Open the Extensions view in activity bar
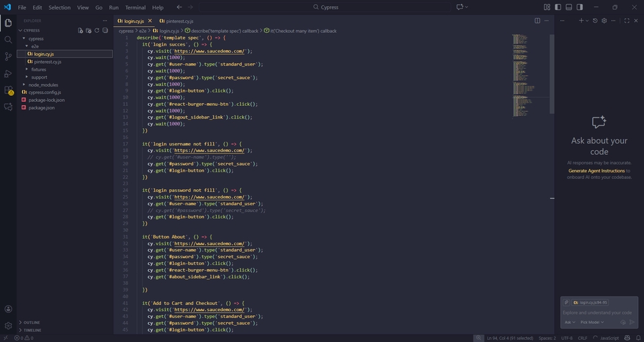The image size is (644, 342). tap(8, 91)
